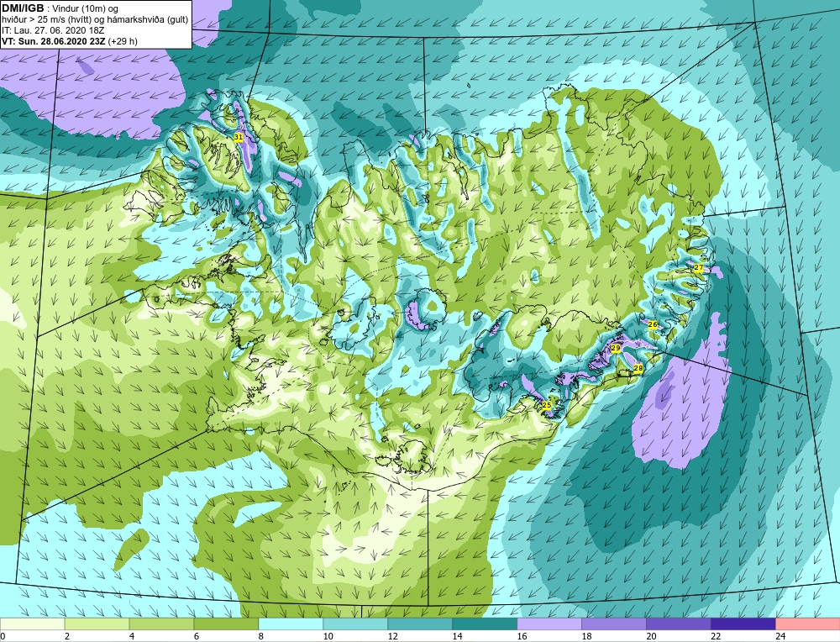Click the 0–2 m/s legend swatch
This screenshot has width=840, height=642.
(x=32, y=624)
